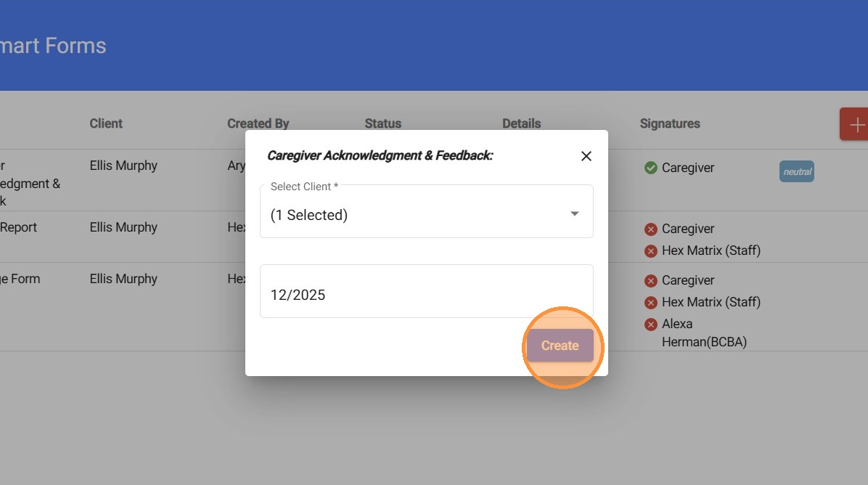Click the Created By column header
Screen dimensions: 868x485
click(258, 123)
